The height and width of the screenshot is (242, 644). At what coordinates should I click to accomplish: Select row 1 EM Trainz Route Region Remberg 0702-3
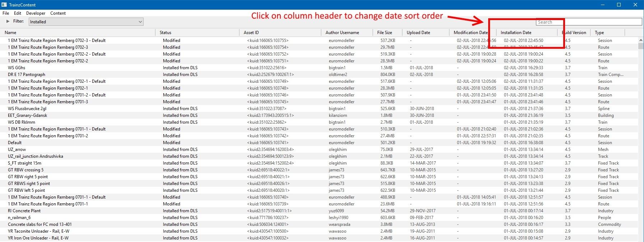(x=319, y=47)
